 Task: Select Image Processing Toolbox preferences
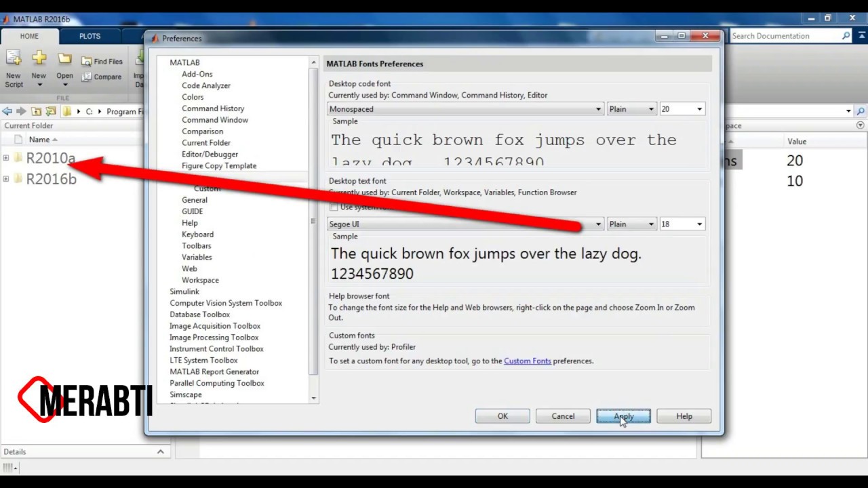(214, 338)
